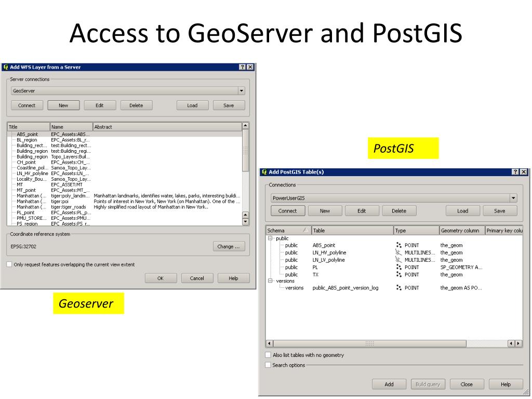Select the ABS_point table in the PostGIS list
The height and width of the screenshot is (399, 532).
click(394, 245)
